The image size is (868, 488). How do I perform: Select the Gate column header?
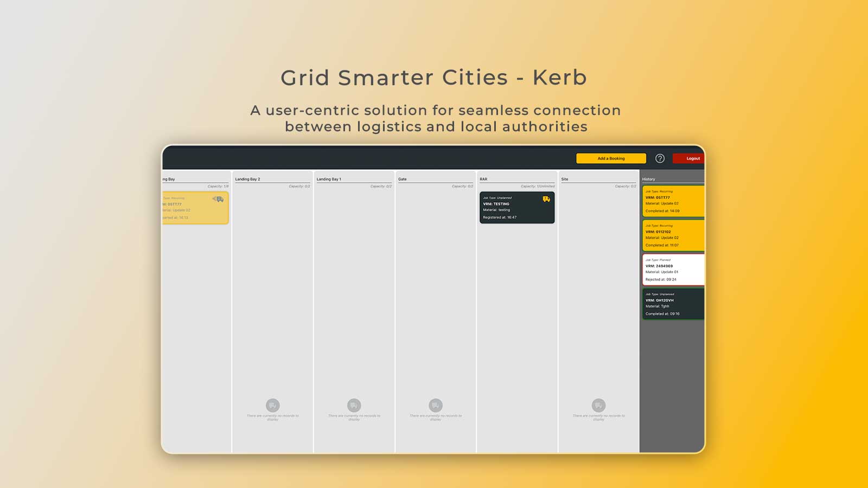click(x=403, y=179)
